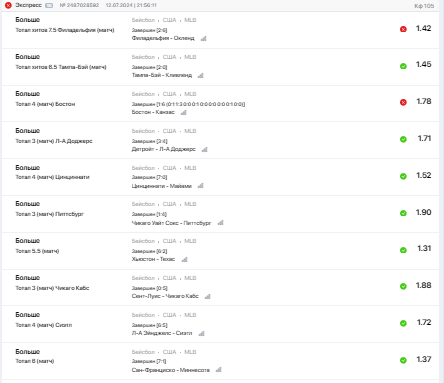This screenshot has height=383, width=444.
Task: Open the Цинциннати - Майами match
Action: (x=162, y=186)
